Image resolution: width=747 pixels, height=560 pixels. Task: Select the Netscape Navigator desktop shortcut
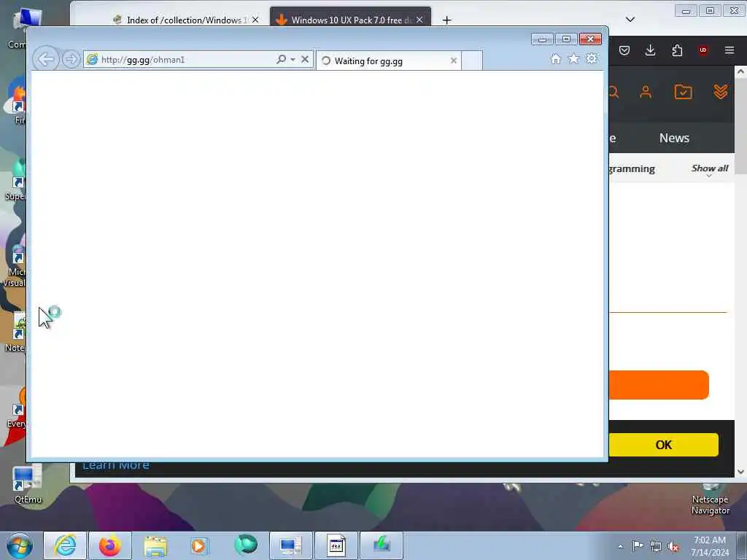tap(710, 499)
